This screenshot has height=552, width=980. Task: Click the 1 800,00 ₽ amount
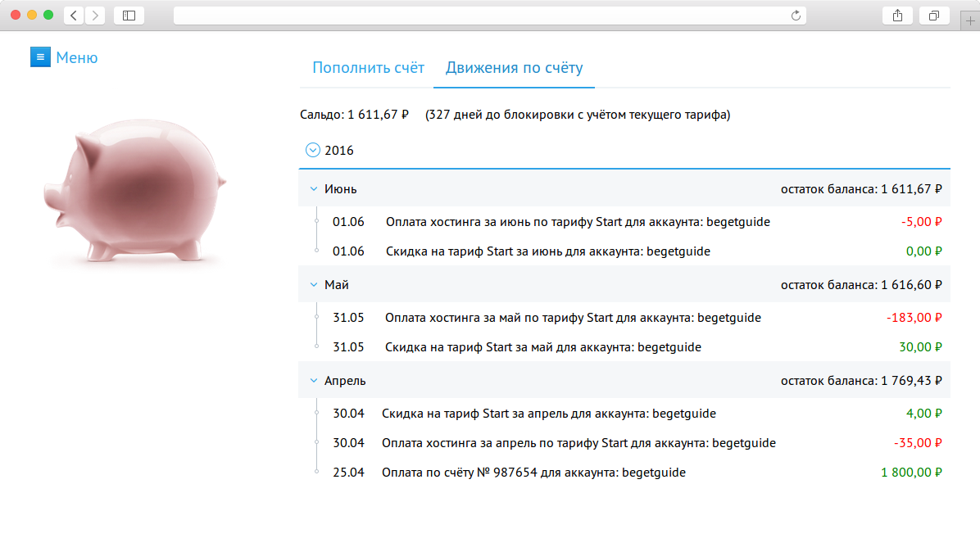coord(911,472)
